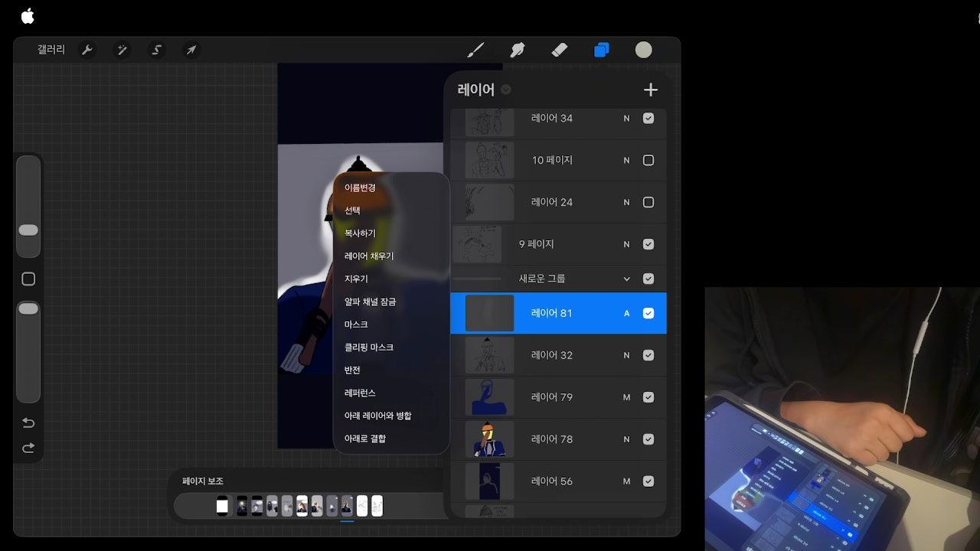Open blend mode N of 레이어 34

(626, 118)
